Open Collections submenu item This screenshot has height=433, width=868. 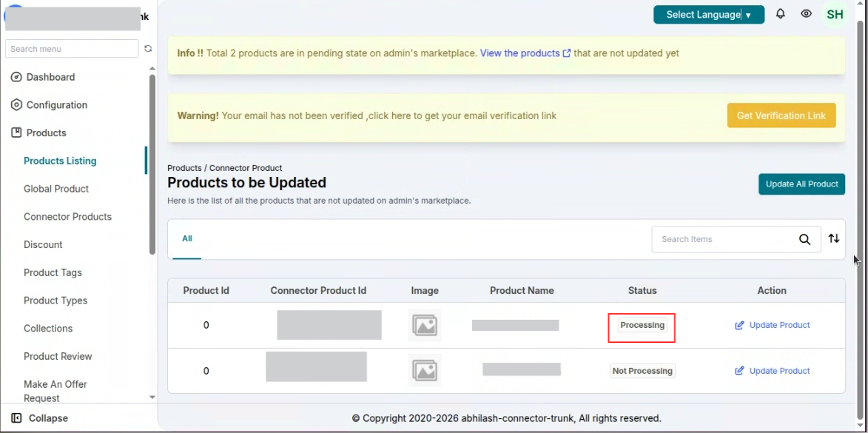tap(48, 329)
